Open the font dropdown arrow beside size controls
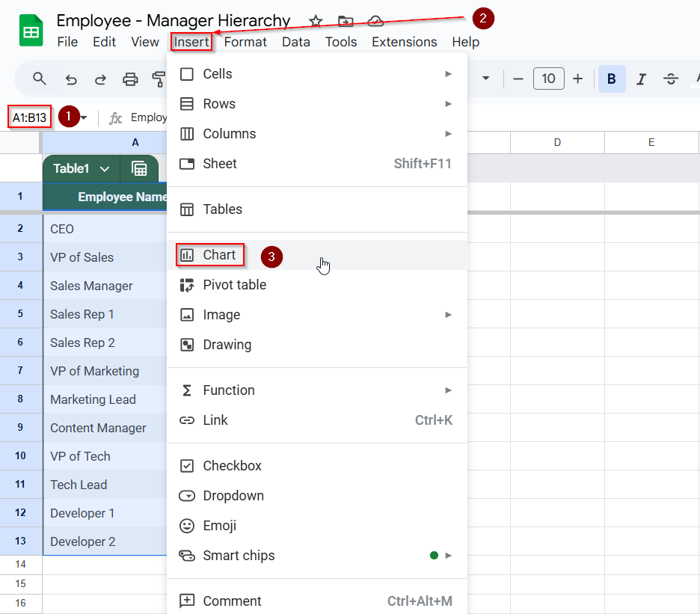700x614 pixels. [485, 79]
